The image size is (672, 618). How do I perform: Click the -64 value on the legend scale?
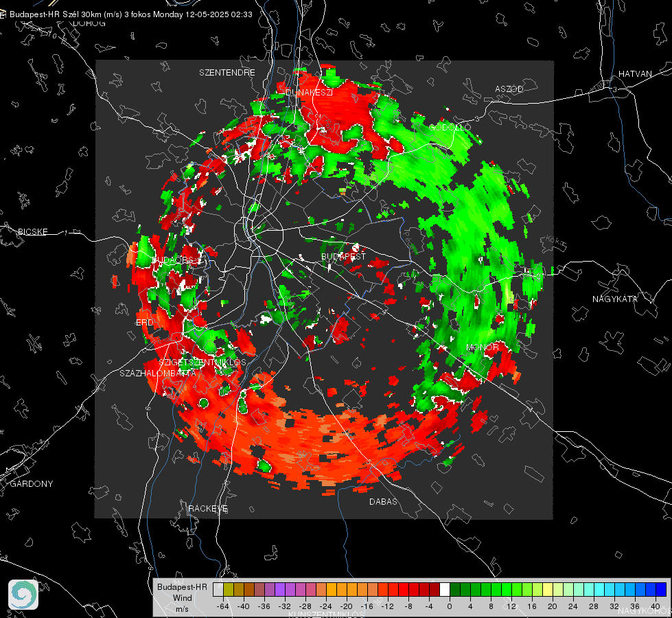click(223, 606)
